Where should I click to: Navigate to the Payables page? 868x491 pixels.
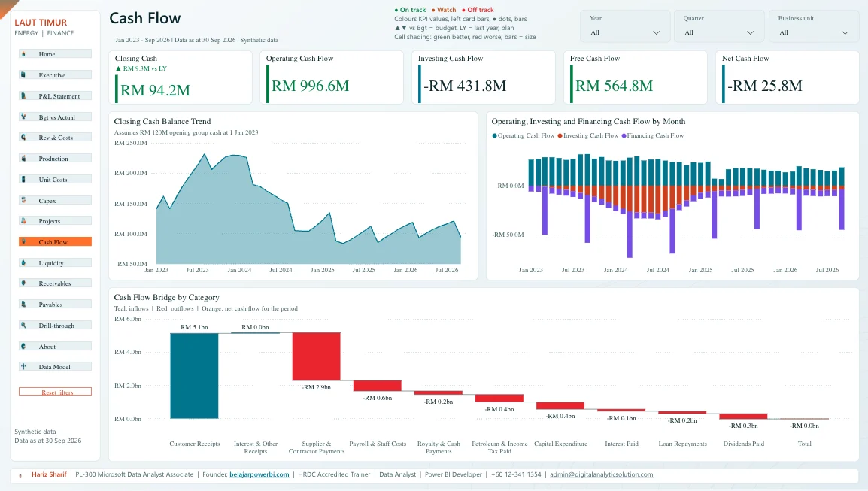click(x=55, y=305)
